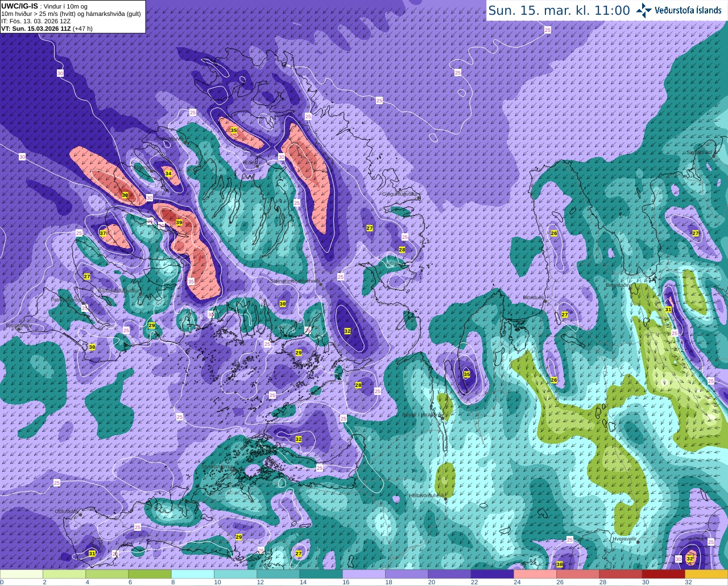The image size is (728, 586).
Task: Click yellow marker 27 below Siglufjörður
Action: tap(696, 233)
